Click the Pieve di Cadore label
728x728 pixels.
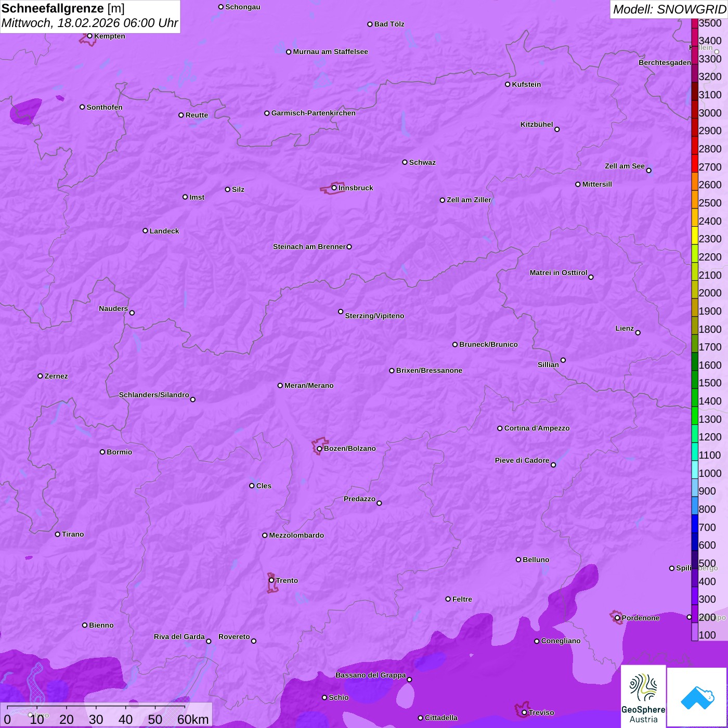(522, 460)
